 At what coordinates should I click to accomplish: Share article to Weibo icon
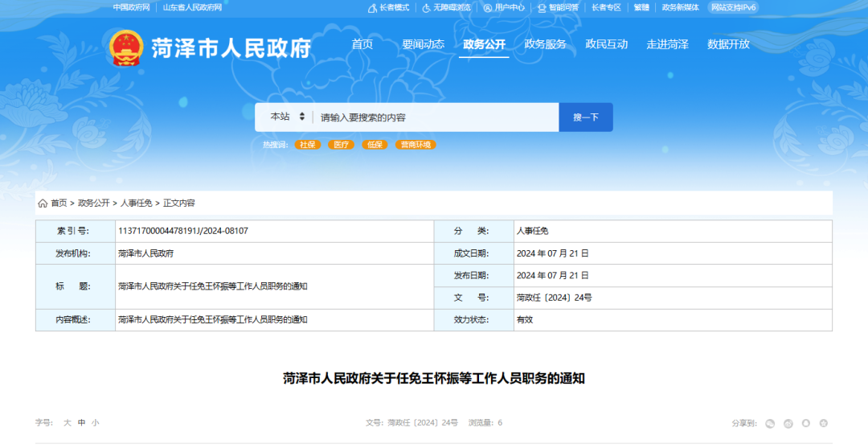788,424
